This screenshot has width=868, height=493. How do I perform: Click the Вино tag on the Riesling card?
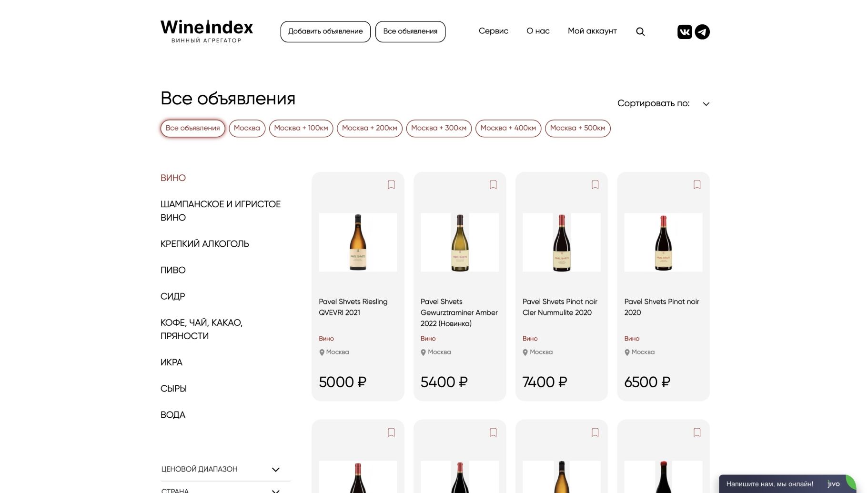click(326, 339)
